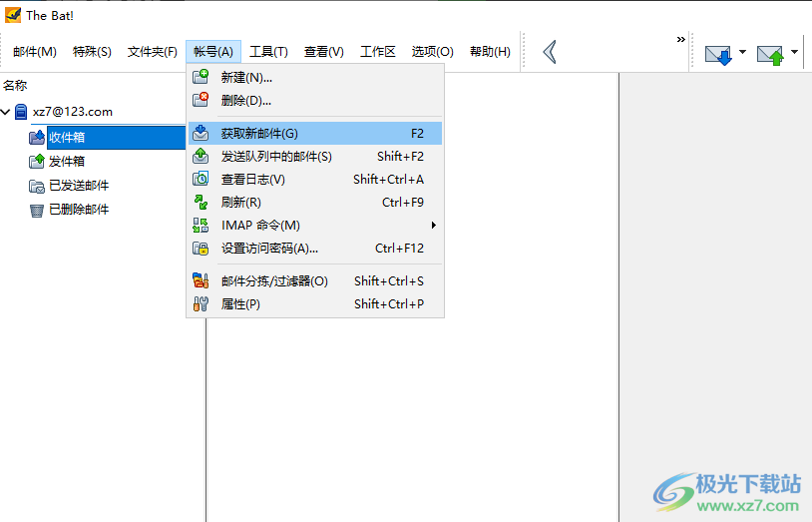Collapse the xz7@123.com account tree

pos(6,112)
